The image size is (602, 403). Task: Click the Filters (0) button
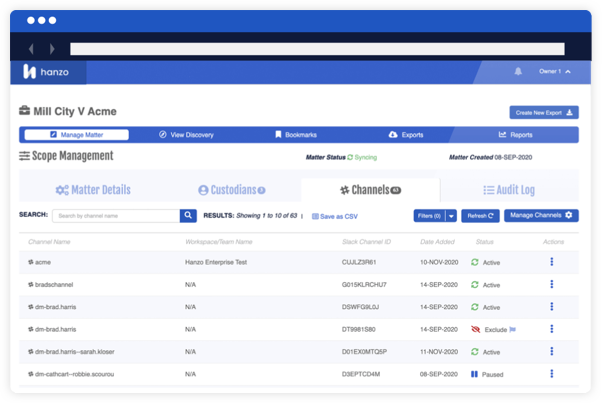[x=429, y=216]
